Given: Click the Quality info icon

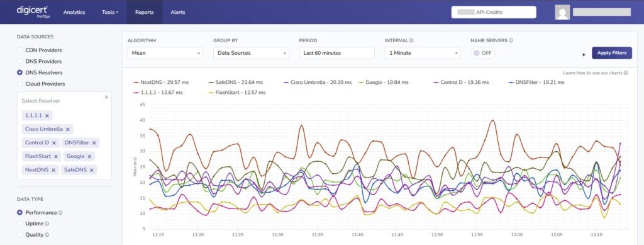Looking at the screenshot, I should pyautogui.click(x=47, y=235).
